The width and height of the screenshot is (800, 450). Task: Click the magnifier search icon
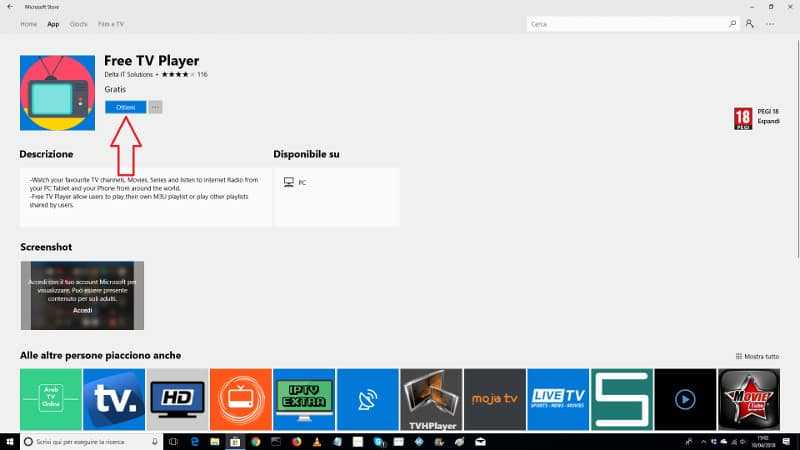(733, 24)
